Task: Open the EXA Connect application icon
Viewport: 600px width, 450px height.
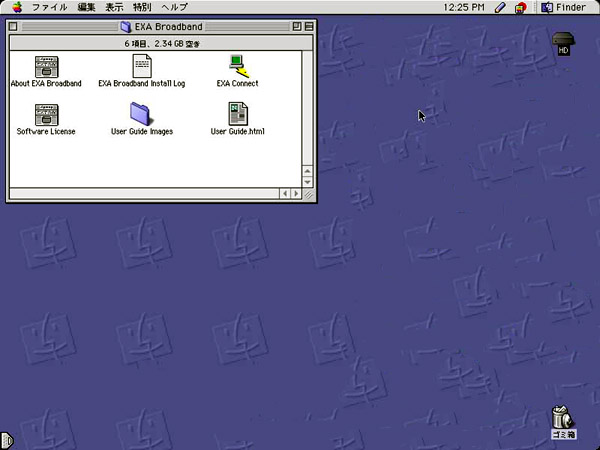Action: point(237,66)
